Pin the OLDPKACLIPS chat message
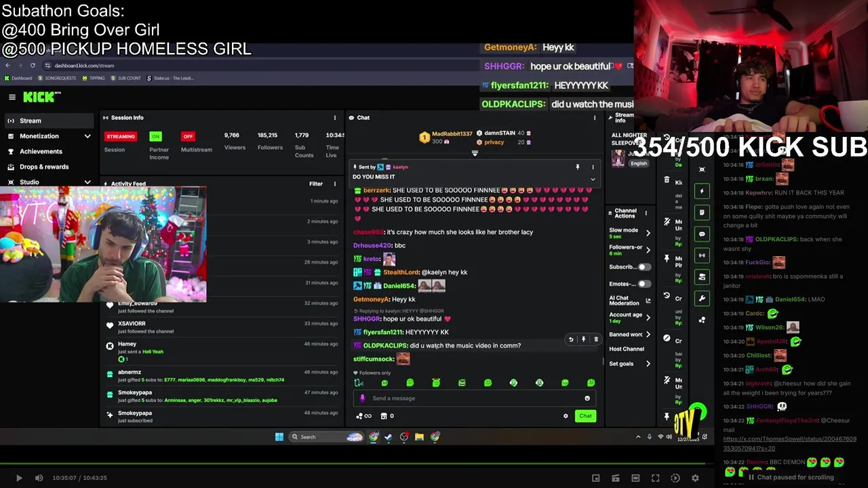The image size is (868, 488). pos(583,340)
